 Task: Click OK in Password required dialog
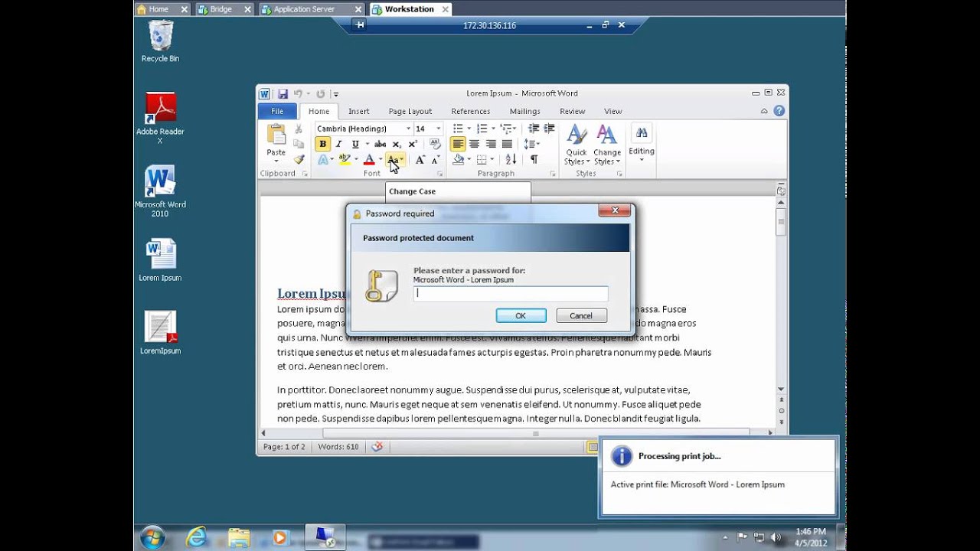click(521, 315)
